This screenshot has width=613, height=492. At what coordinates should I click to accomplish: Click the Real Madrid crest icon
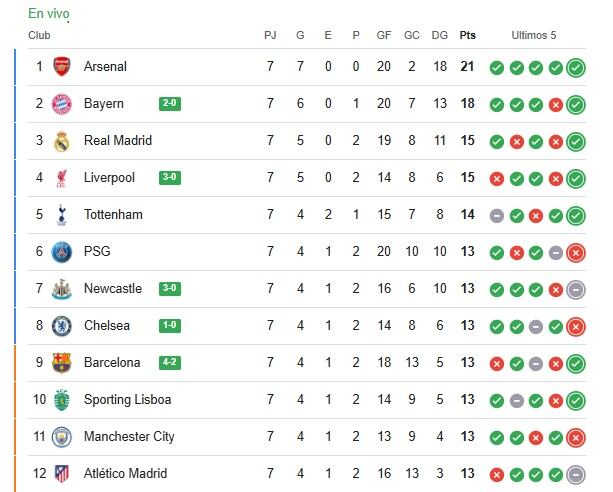pos(62,141)
